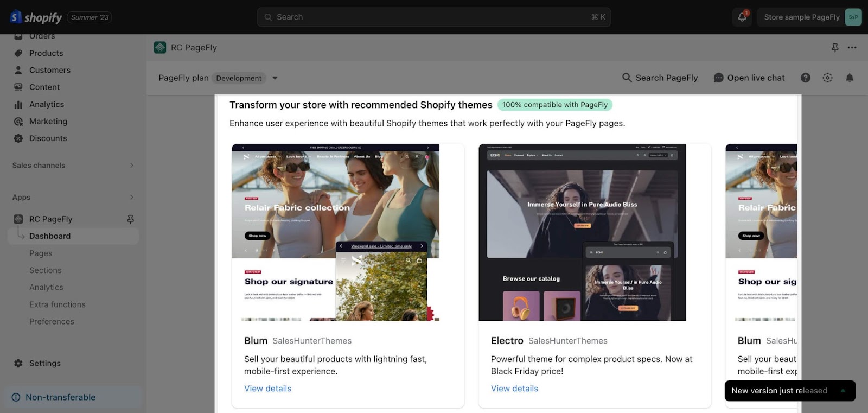868x413 pixels.
Task: Open the PageFly notifications bell icon
Action: pos(850,78)
